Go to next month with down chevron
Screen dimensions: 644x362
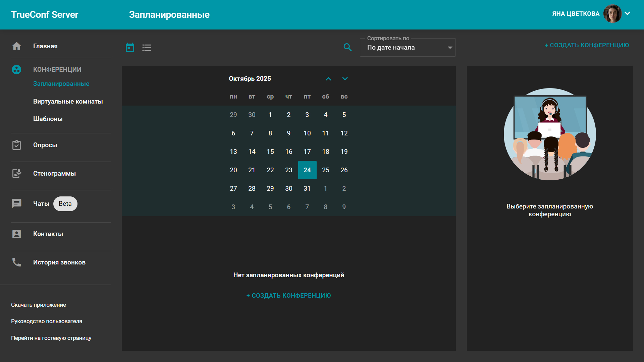click(x=345, y=79)
